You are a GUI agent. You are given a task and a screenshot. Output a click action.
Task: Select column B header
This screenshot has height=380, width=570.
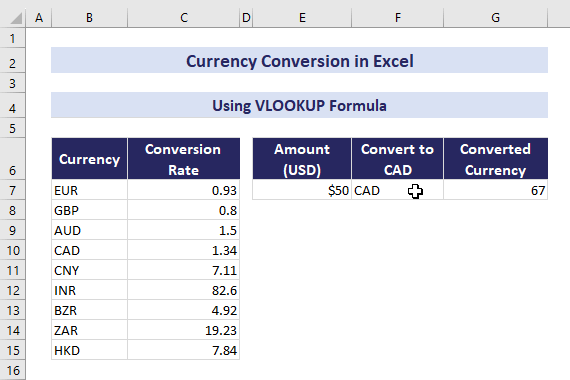tap(89, 17)
